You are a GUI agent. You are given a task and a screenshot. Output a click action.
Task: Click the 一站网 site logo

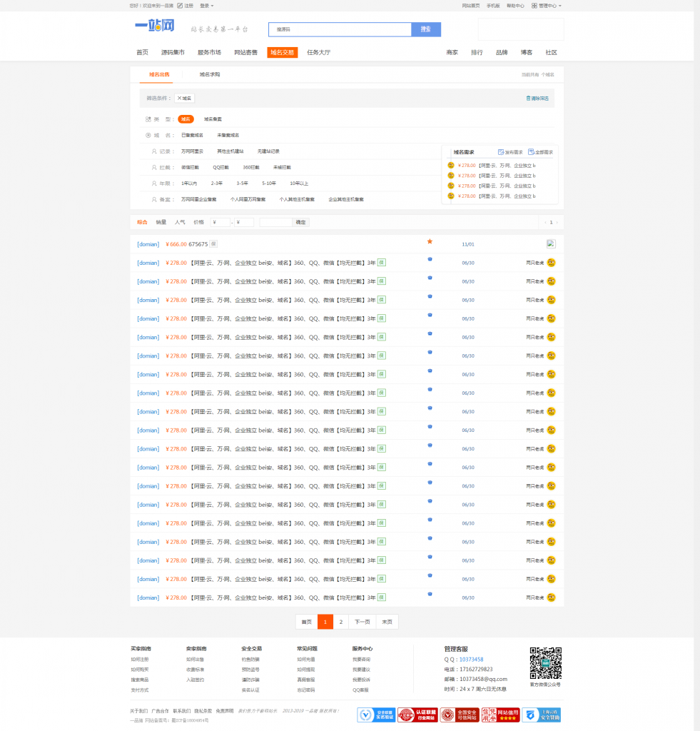tap(155, 26)
